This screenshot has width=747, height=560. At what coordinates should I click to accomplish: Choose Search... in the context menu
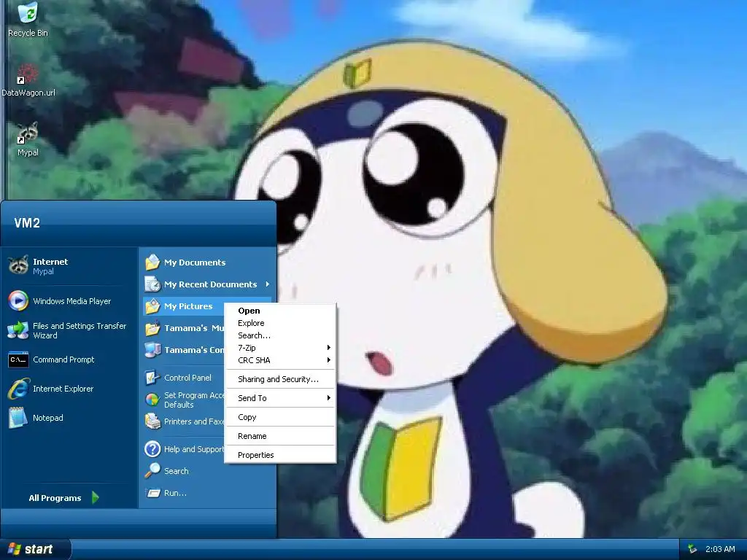click(x=280, y=335)
